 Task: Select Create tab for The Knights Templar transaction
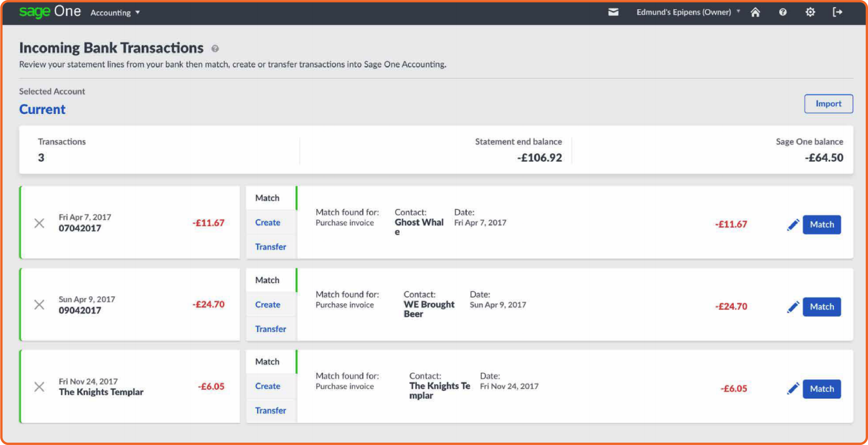click(271, 386)
